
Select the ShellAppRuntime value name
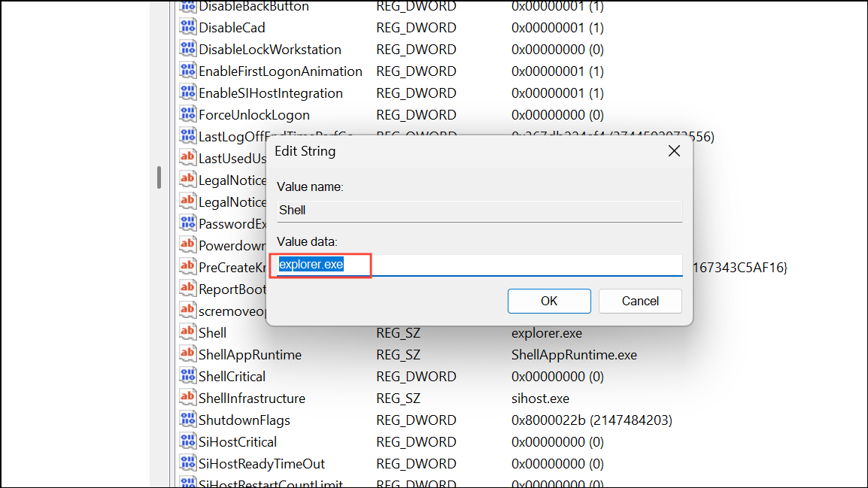pyautogui.click(x=250, y=355)
